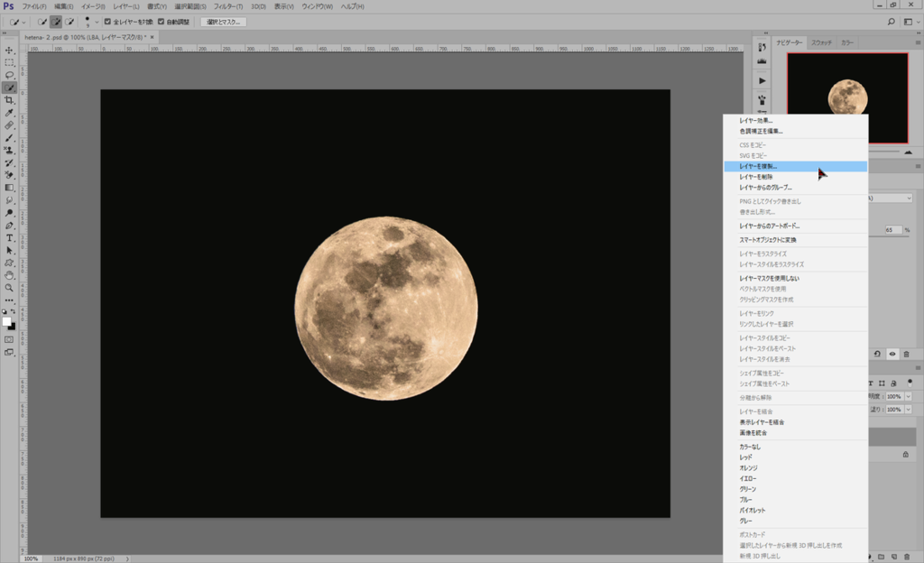The height and width of the screenshot is (563, 924).
Task: Choose the レッド color label
Action: pyautogui.click(x=795, y=457)
